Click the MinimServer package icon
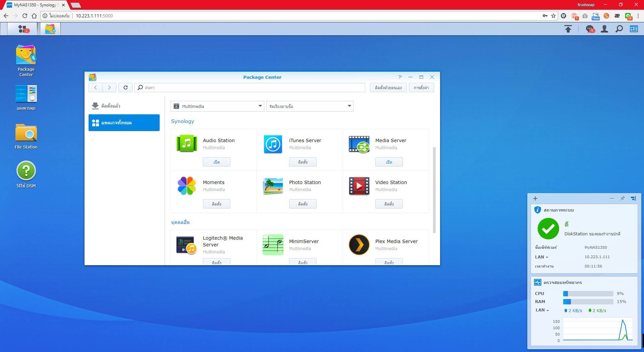This screenshot has width=644, height=352. tap(273, 245)
